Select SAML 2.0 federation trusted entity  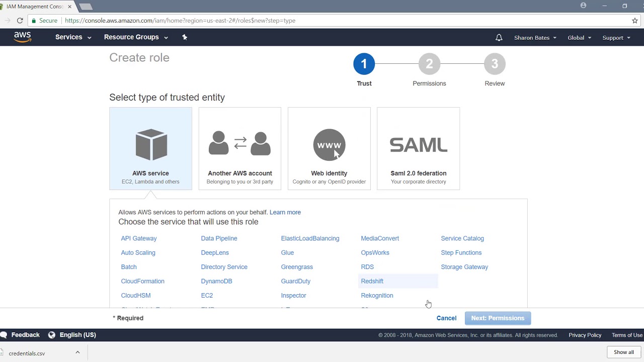pyautogui.click(x=418, y=148)
